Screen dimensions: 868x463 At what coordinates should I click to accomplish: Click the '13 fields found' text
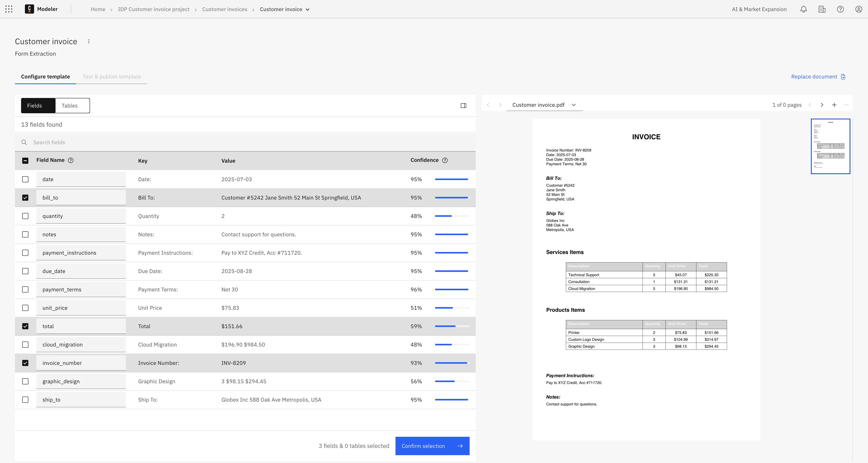pyautogui.click(x=41, y=125)
